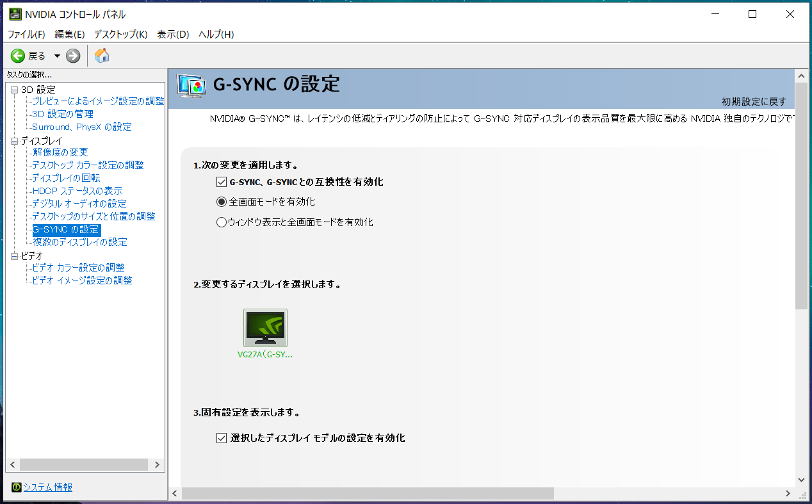
Task: Open デスクトップ カラー設定の調整
Action: 88,165
